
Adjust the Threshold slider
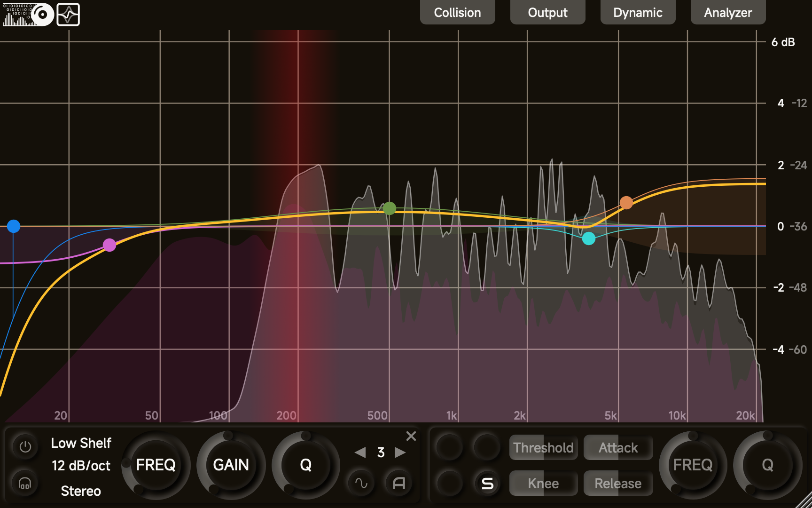tap(543, 447)
